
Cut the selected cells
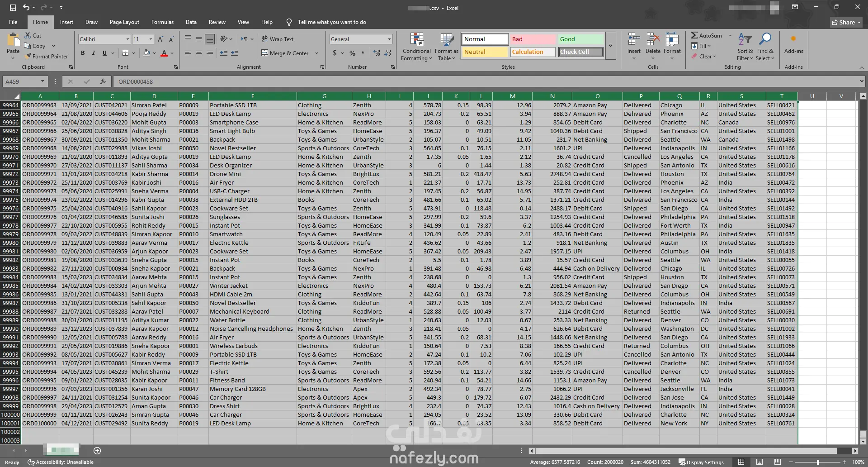(x=33, y=35)
